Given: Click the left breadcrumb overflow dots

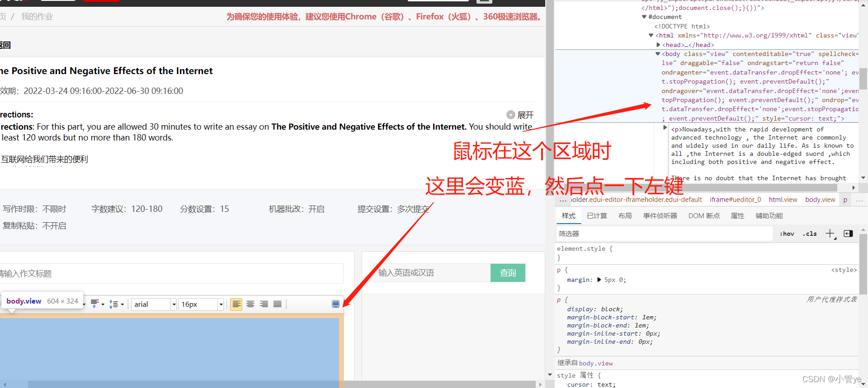Looking at the screenshot, I should pyautogui.click(x=563, y=200).
